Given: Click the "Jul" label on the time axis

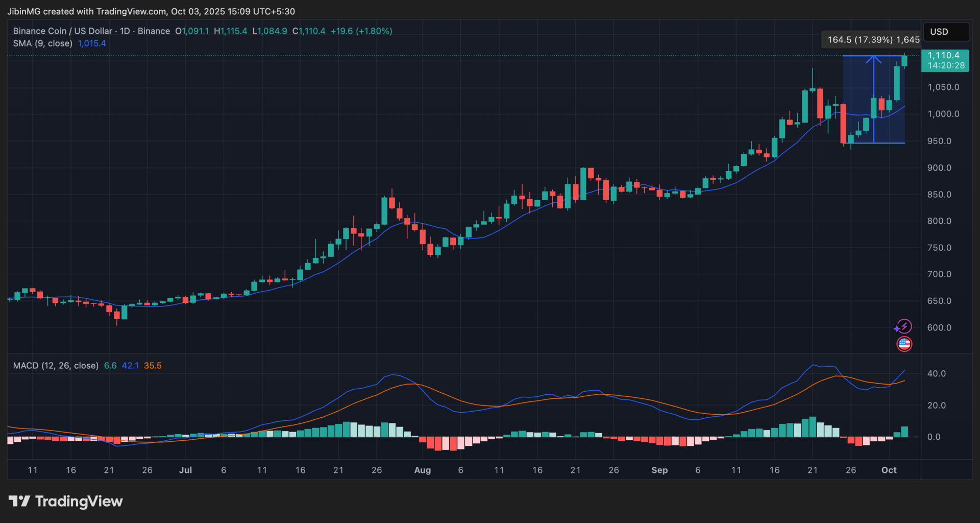Looking at the screenshot, I should [185, 470].
